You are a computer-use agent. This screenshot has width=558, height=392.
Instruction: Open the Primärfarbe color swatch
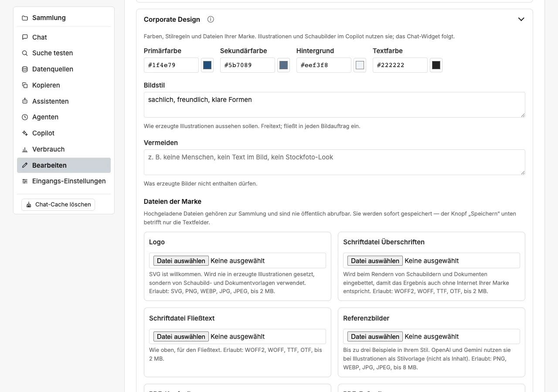coord(207,65)
